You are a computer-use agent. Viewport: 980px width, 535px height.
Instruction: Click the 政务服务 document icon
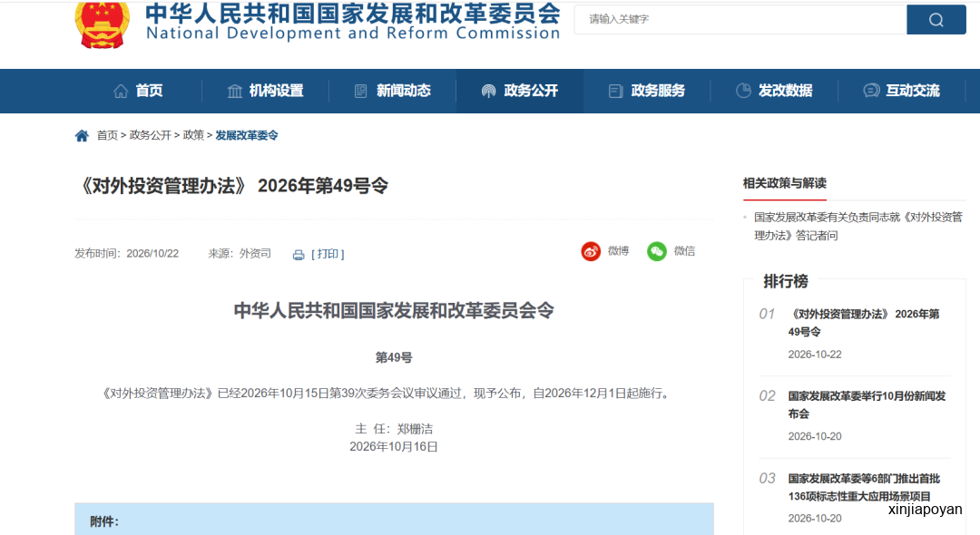coord(615,92)
